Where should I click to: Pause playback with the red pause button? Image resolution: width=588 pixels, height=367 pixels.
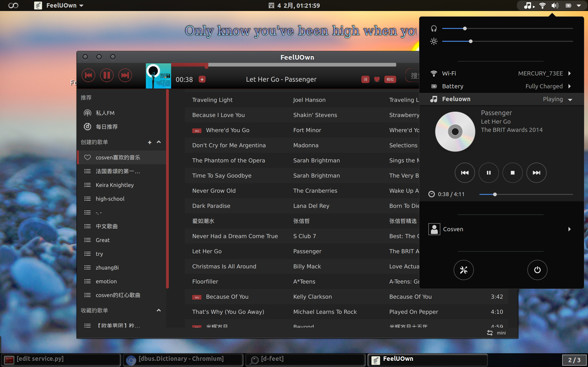pos(107,75)
